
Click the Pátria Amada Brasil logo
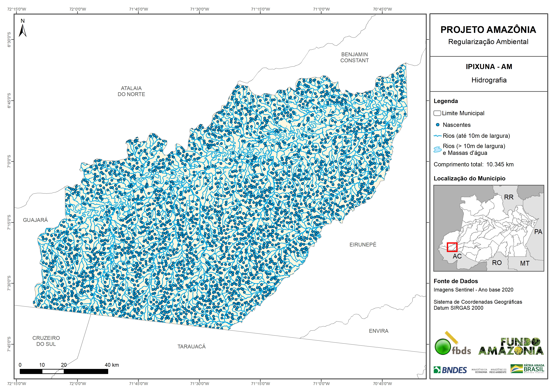click(x=527, y=369)
